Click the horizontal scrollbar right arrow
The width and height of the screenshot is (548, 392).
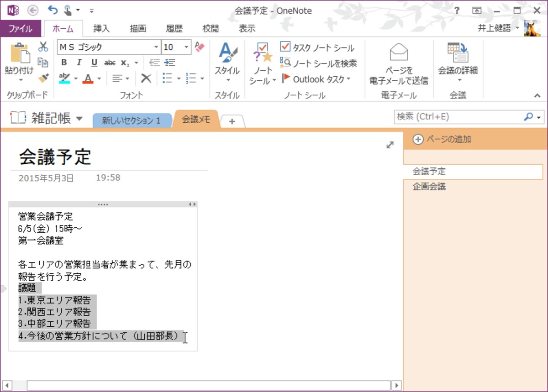click(397, 385)
